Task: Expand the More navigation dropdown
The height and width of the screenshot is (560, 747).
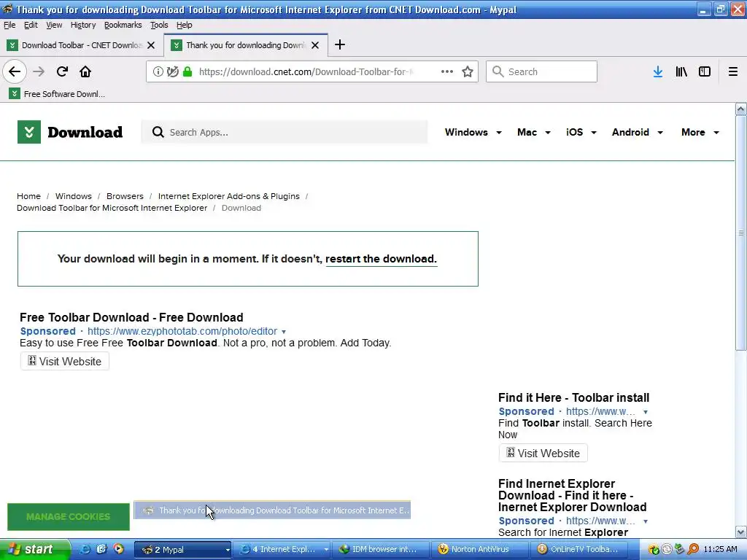Action: 716,133
